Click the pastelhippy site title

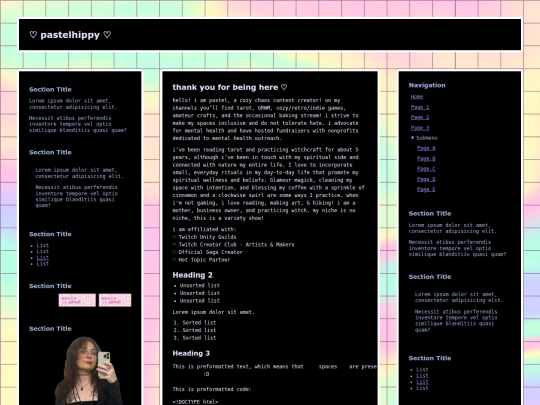point(70,35)
